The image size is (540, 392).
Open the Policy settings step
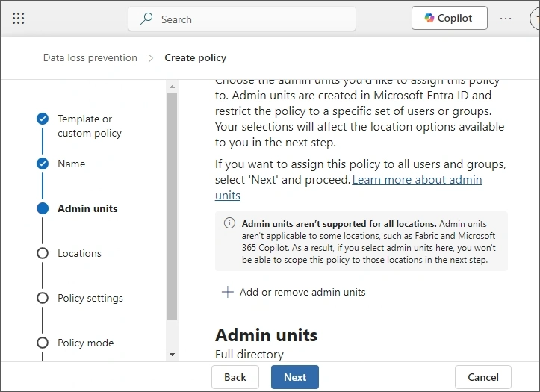coord(90,298)
